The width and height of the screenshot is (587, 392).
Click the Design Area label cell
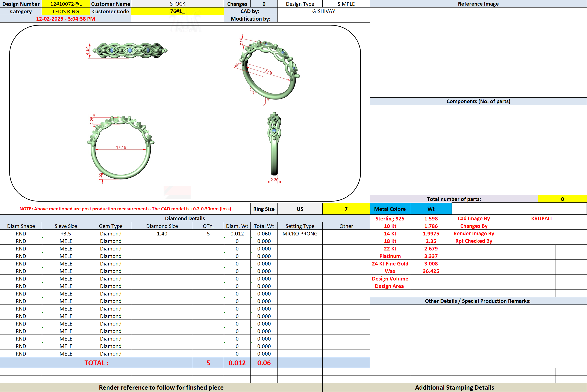[x=390, y=286]
